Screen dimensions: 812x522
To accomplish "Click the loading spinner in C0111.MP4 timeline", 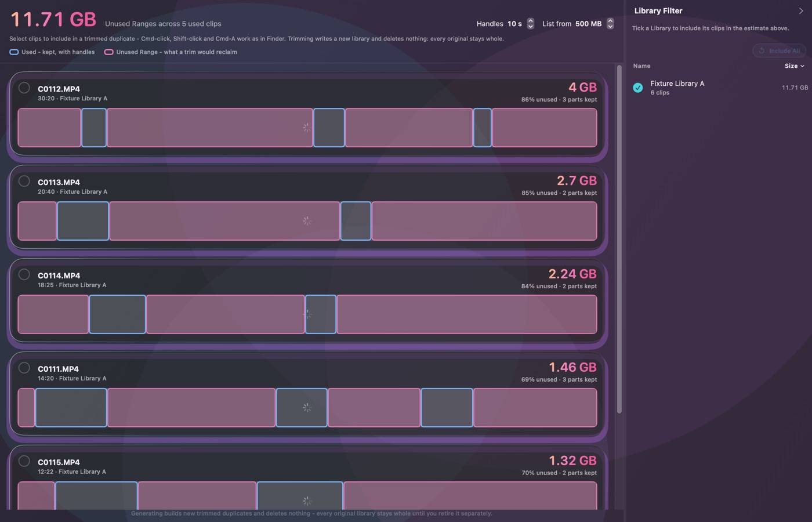I will point(307,408).
